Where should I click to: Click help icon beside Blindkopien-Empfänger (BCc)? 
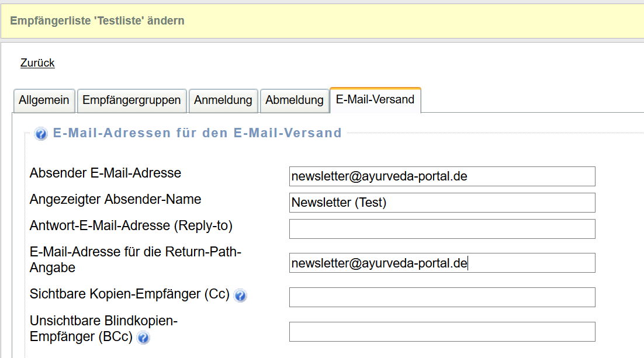[x=143, y=338]
